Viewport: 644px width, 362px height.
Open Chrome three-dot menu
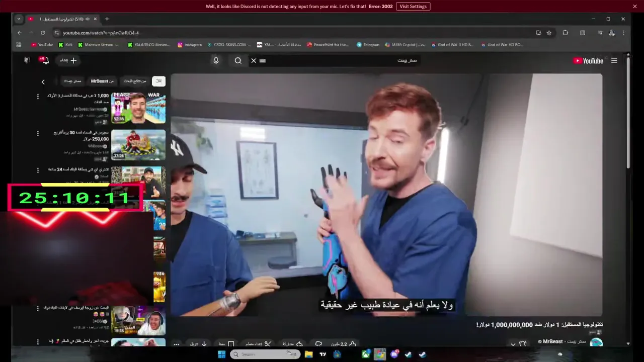[x=623, y=33]
